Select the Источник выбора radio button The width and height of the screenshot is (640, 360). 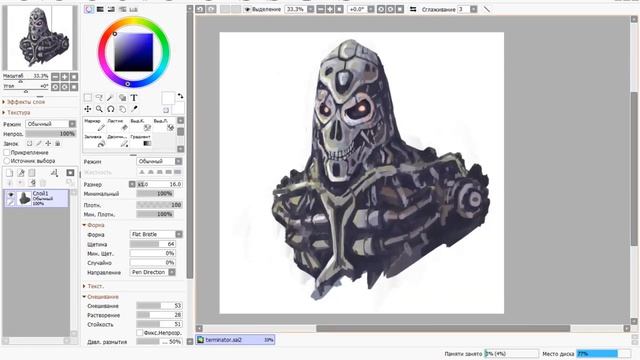click(7, 161)
